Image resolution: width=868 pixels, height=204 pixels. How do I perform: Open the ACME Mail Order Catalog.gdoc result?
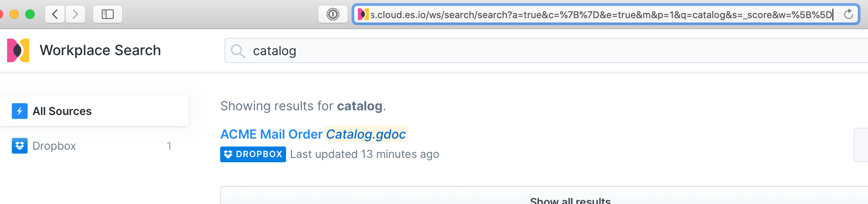click(313, 134)
